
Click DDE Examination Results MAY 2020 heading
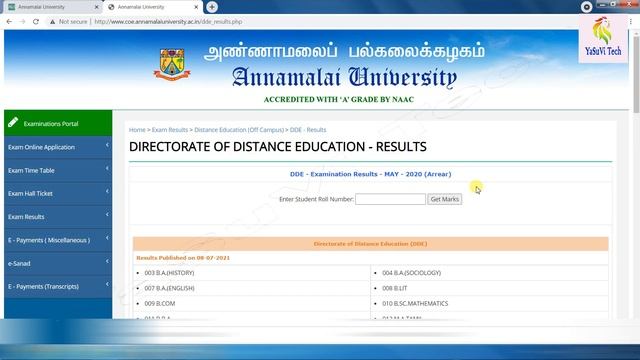point(371,174)
